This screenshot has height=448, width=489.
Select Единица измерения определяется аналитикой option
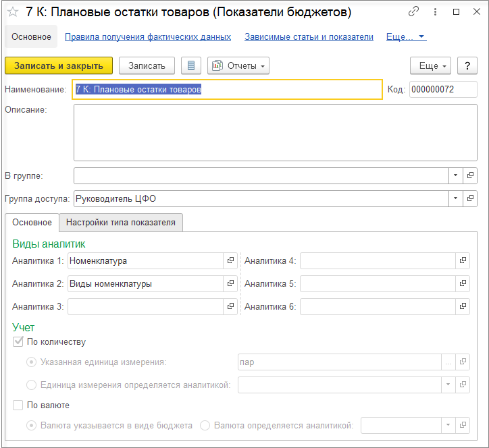pyautogui.click(x=32, y=385)
